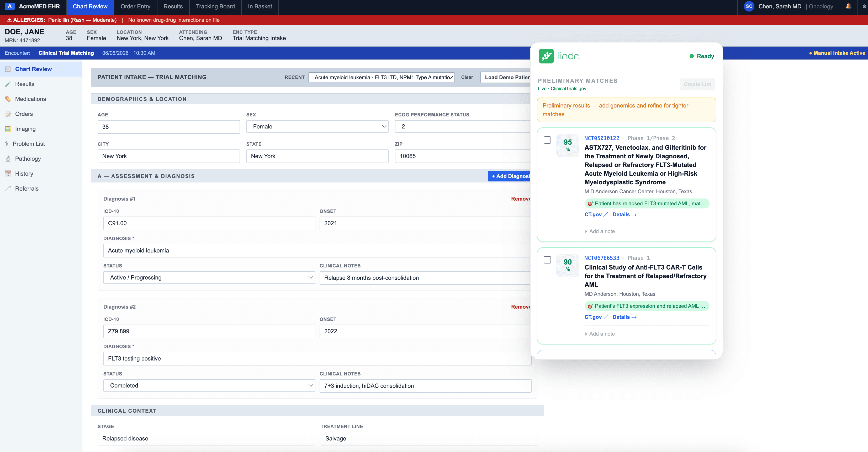Click the lindr leaf logo icon
The height and width of the screenshot is (452, 868).
point(546,56)
